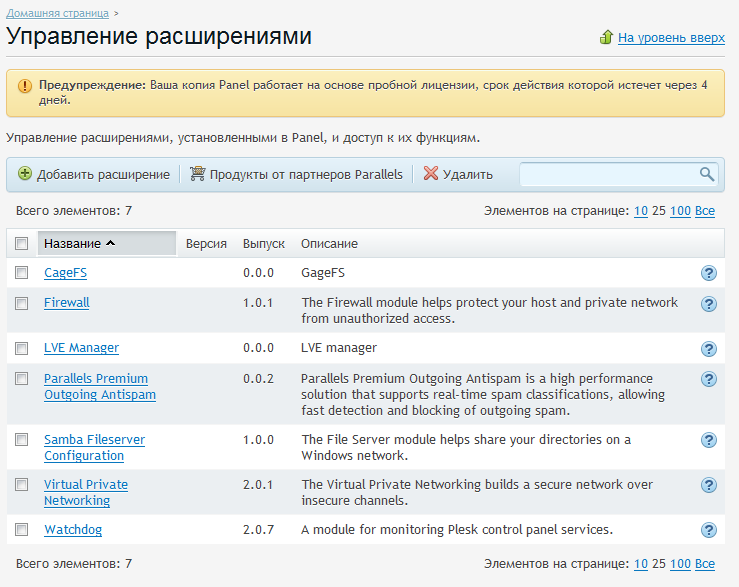Viewport: 739px width, 587px height.
Task: Click the top Всего элементов: 7 text
Action: click(x=74, y=211)
